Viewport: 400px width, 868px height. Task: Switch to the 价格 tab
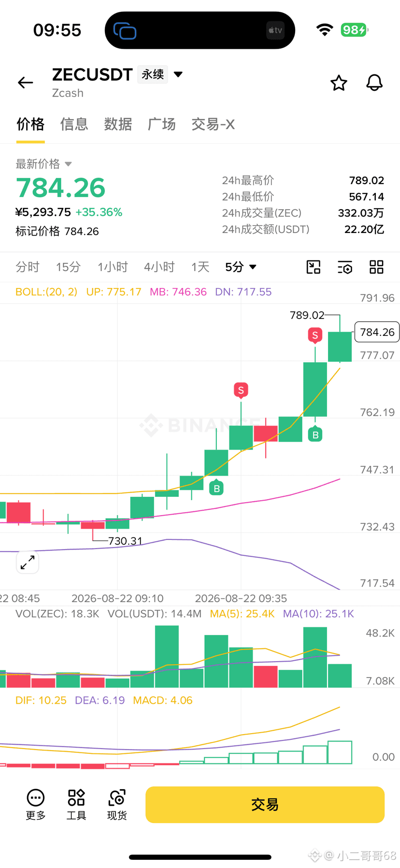tap(30, 124)
